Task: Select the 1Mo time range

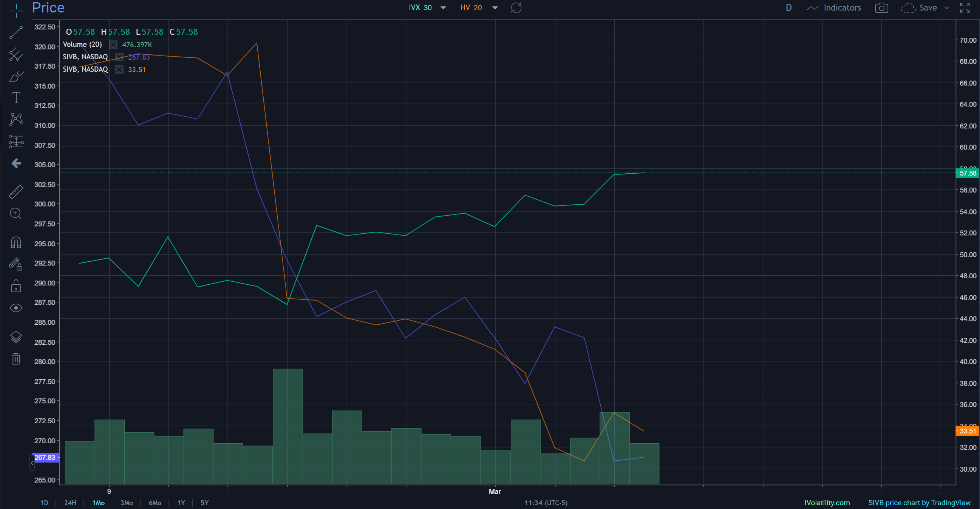Action: coord(99,503)
